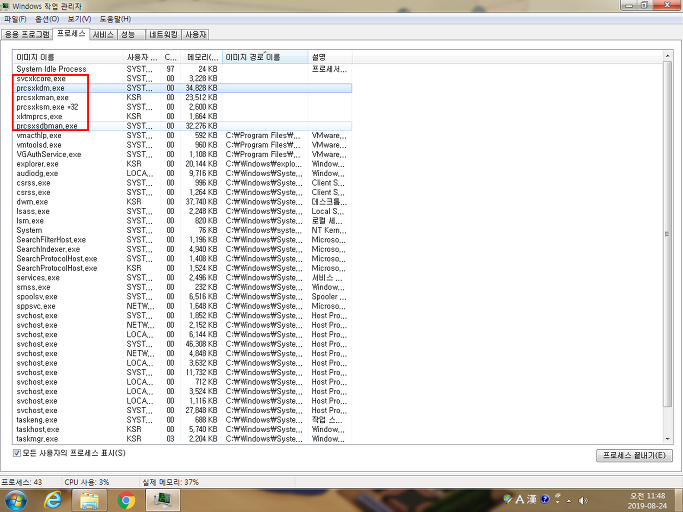Click the language bar globe pencil icon

coord(507,499)
